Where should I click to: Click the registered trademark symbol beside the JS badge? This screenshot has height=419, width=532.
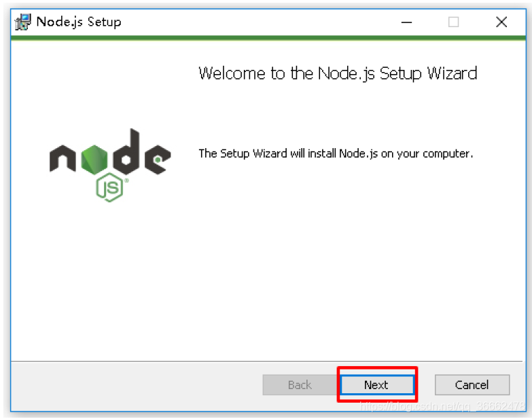click(126, 181)
